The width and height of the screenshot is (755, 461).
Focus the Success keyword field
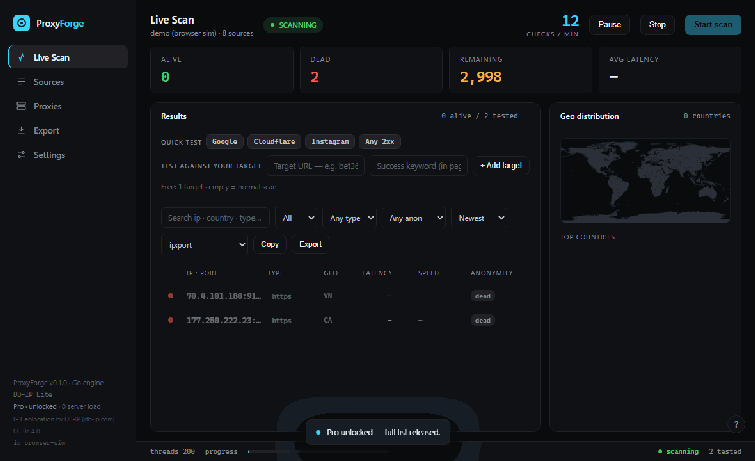coord(418,166)
